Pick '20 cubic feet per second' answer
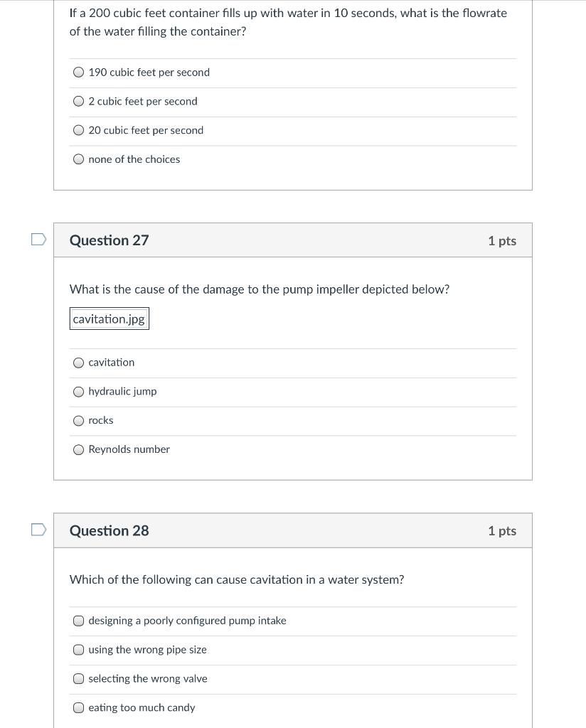 point(79,131)
